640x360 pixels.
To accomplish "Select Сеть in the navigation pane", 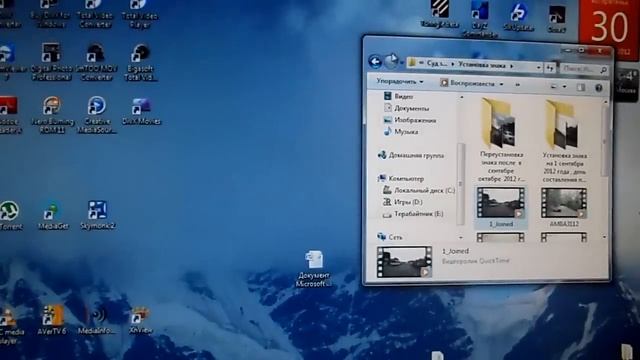I will 390,237.
